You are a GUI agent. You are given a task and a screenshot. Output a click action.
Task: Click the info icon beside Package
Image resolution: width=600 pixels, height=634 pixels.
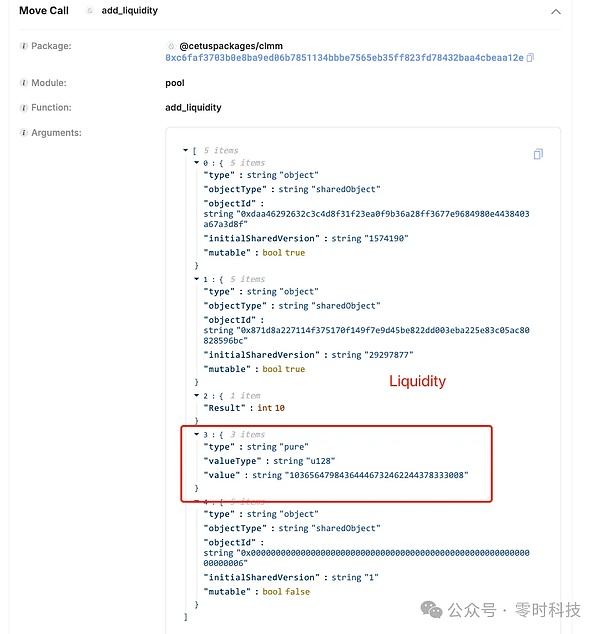coord(23,46)
